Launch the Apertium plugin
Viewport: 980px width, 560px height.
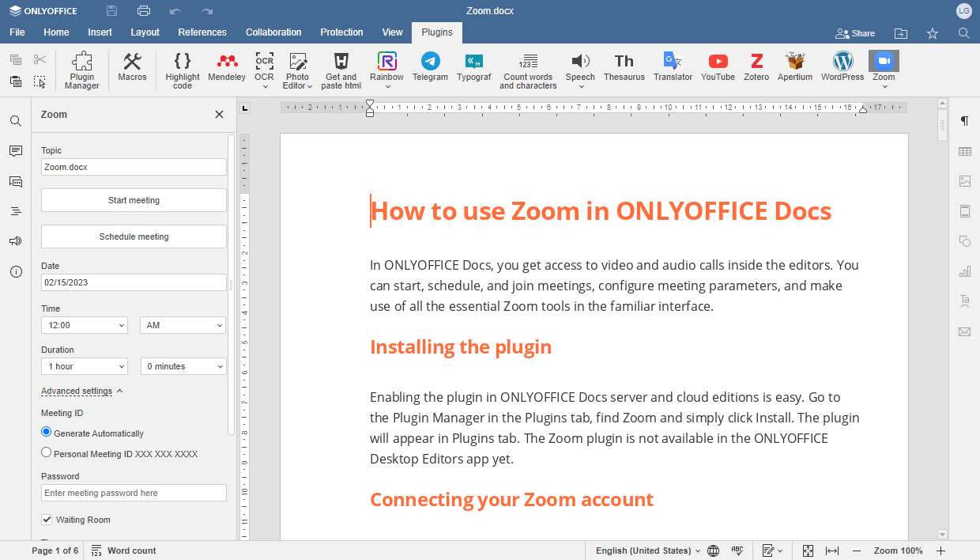[x=794, y=66]
